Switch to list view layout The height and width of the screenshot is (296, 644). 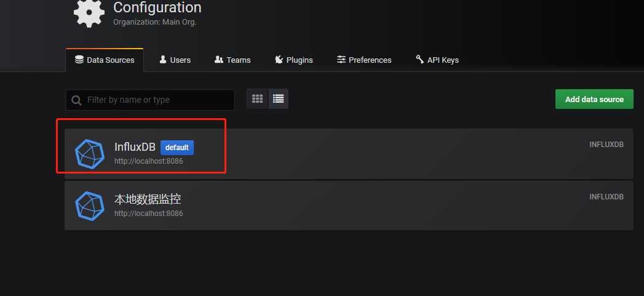[x=279, y=99]
